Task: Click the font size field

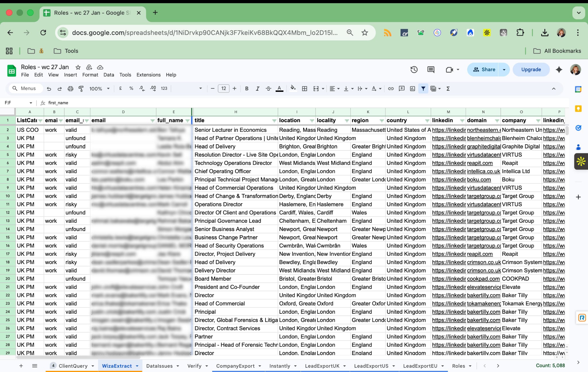Action: point(224,89)
